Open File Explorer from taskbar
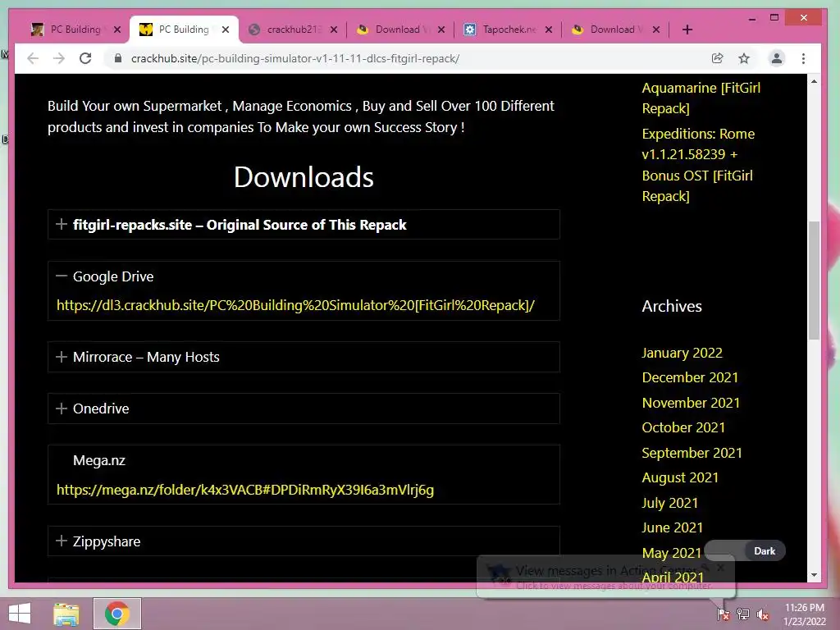The height and width of the screenshot is (630, 840). pos(66,614)
